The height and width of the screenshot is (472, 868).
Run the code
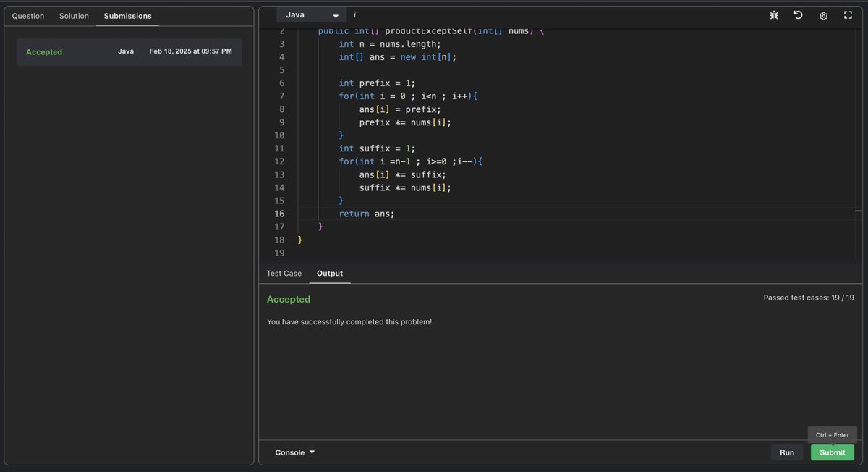tap(787, 452)
